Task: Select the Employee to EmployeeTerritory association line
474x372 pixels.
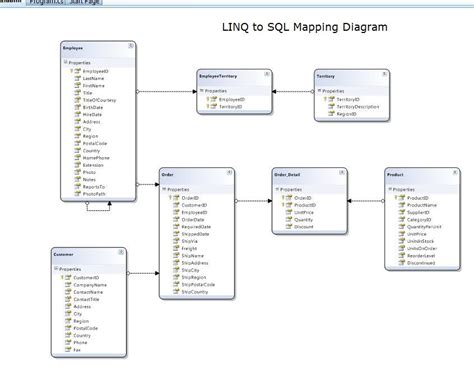Action: coord(167,91)
